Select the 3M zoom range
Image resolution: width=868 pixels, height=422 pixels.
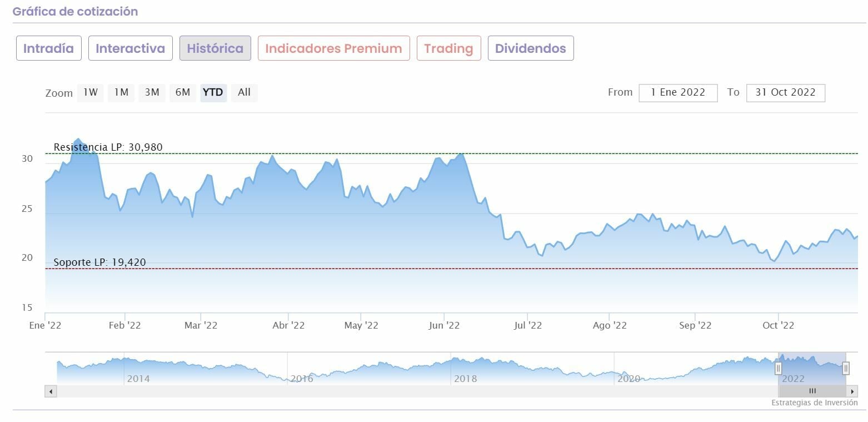coord(152,92)
